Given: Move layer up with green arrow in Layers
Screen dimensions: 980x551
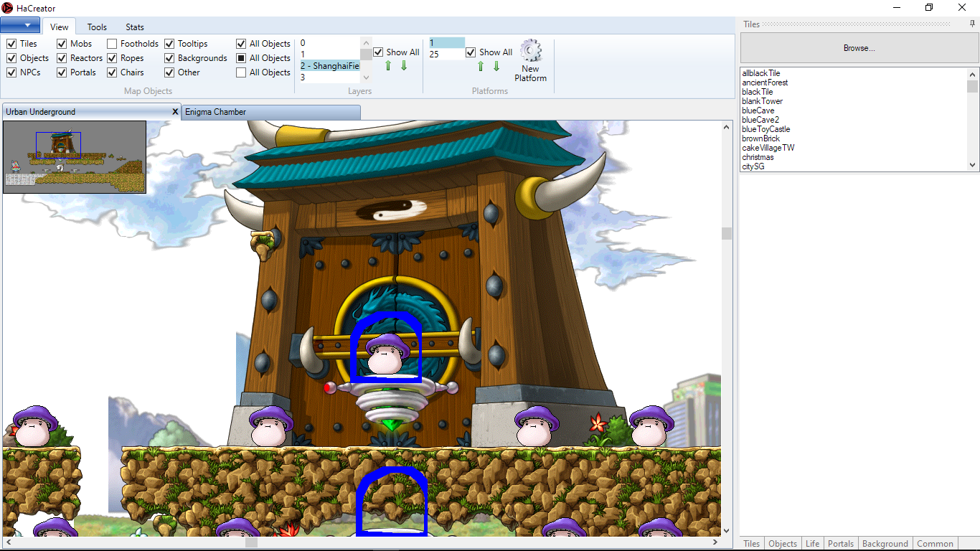Looking at the screenshot, I should tap(388, 65).
